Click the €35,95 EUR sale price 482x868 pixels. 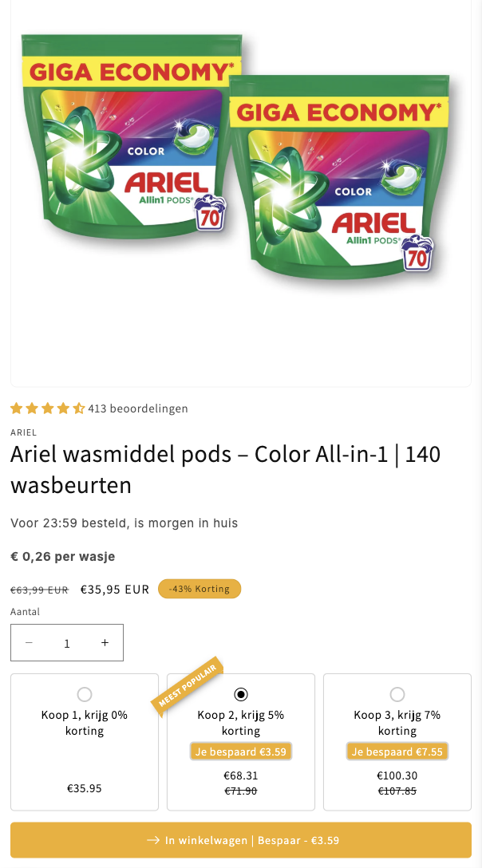115,590
